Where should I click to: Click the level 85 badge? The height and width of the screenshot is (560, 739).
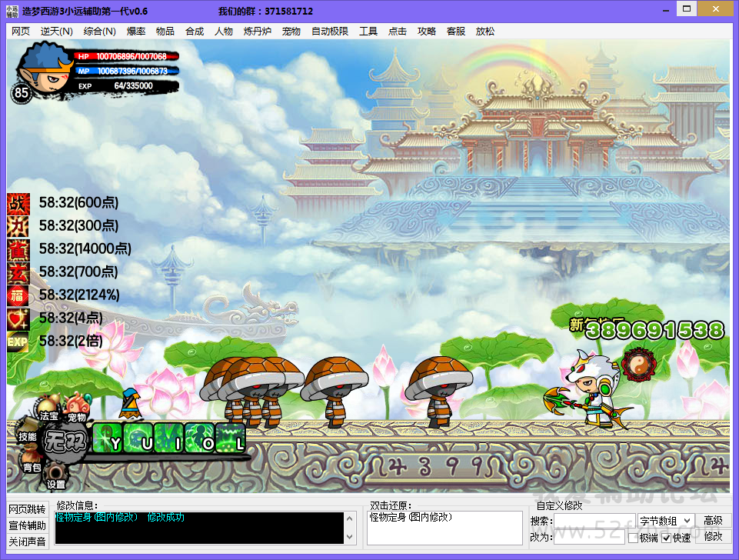[22, 93]
